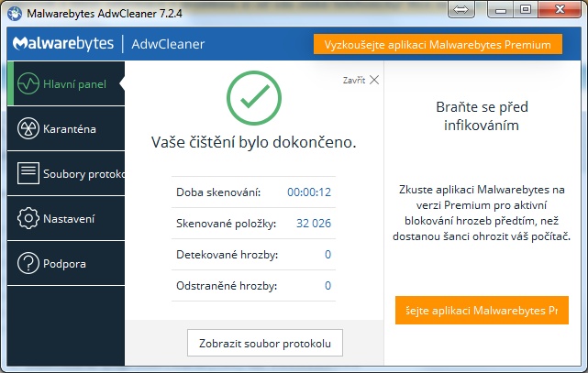Minimize the AdwCleaner window

pos(500,9)
